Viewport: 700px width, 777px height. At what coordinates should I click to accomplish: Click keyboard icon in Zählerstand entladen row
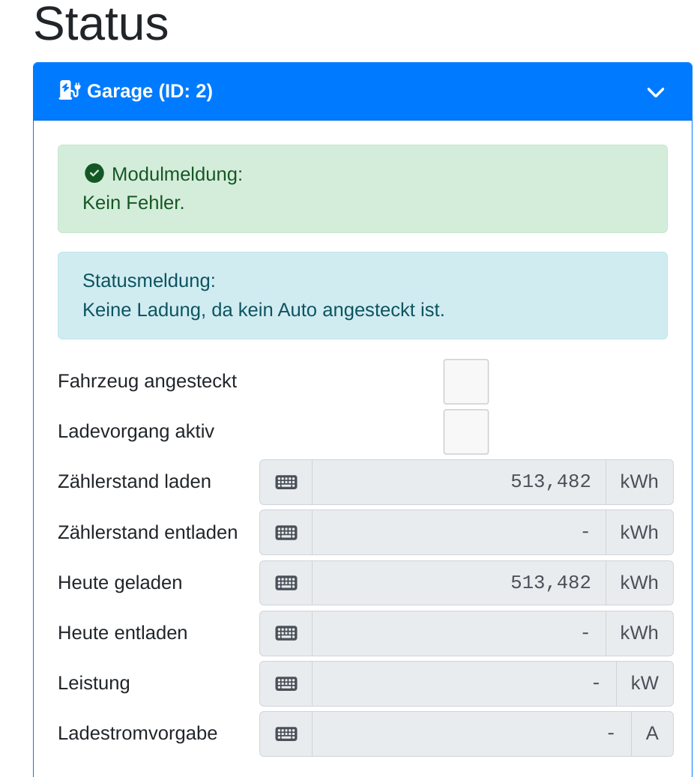(286, 532)
